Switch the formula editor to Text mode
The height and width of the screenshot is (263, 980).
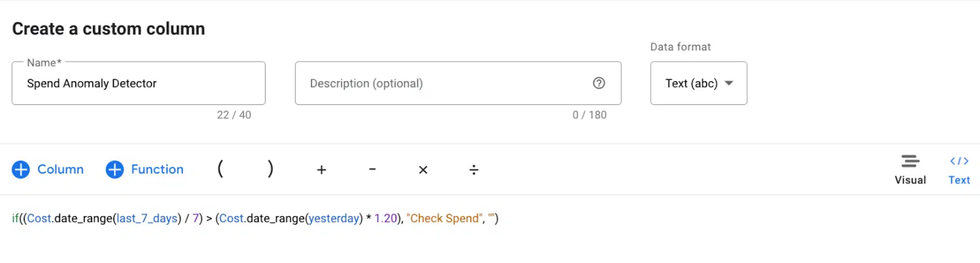click(959, 169)
